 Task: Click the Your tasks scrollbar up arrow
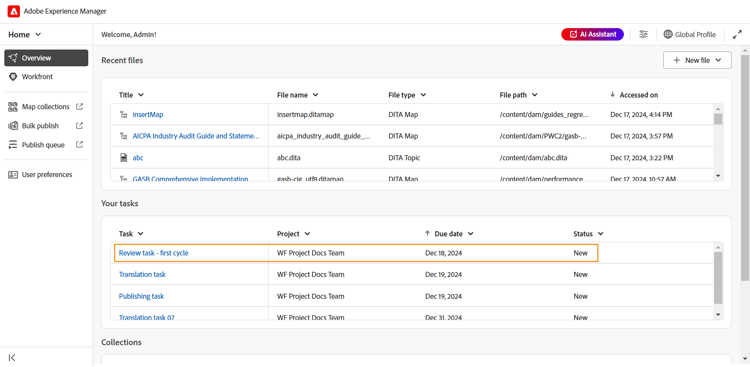point(718,247)
